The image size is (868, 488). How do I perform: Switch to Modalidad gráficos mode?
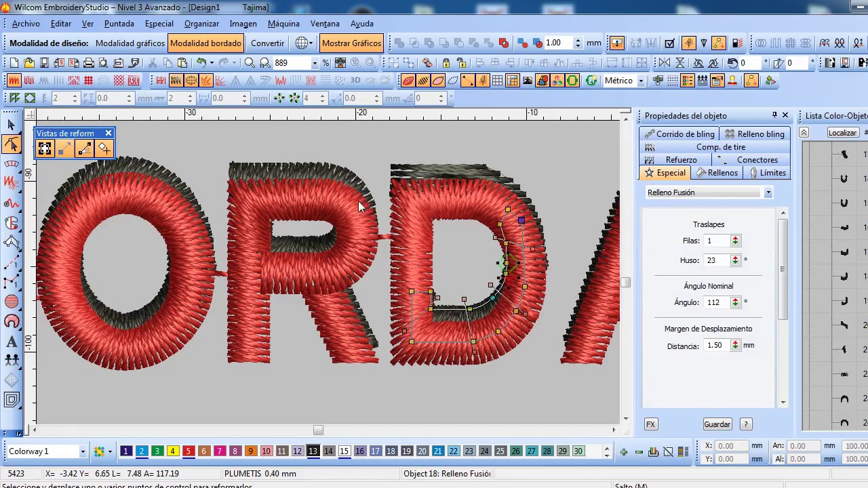click(x=130, y=43)
